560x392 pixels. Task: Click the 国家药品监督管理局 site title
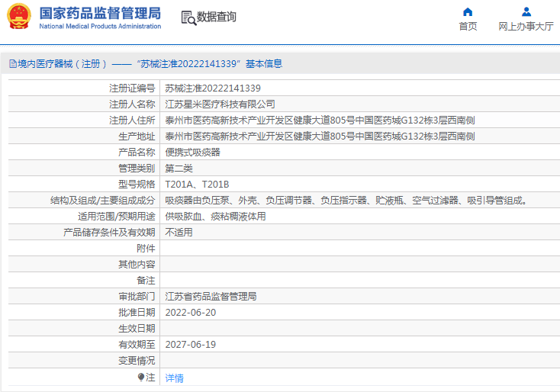[99, 12]
